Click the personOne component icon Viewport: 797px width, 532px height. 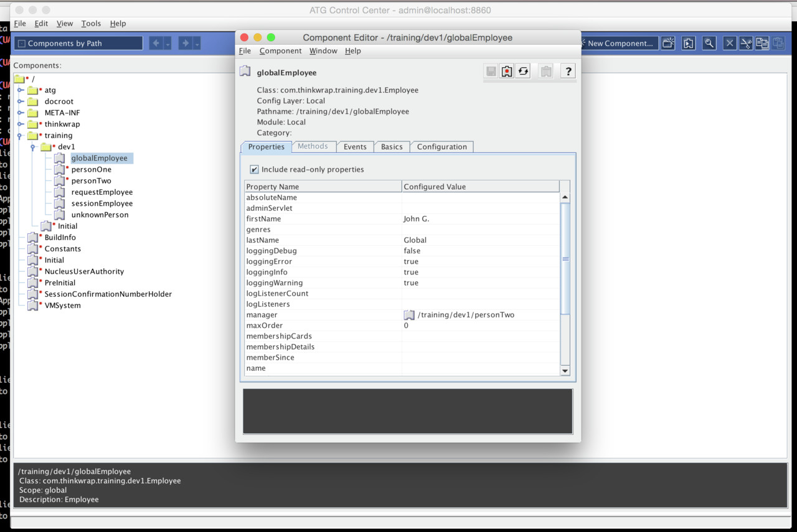click(59, 169)
